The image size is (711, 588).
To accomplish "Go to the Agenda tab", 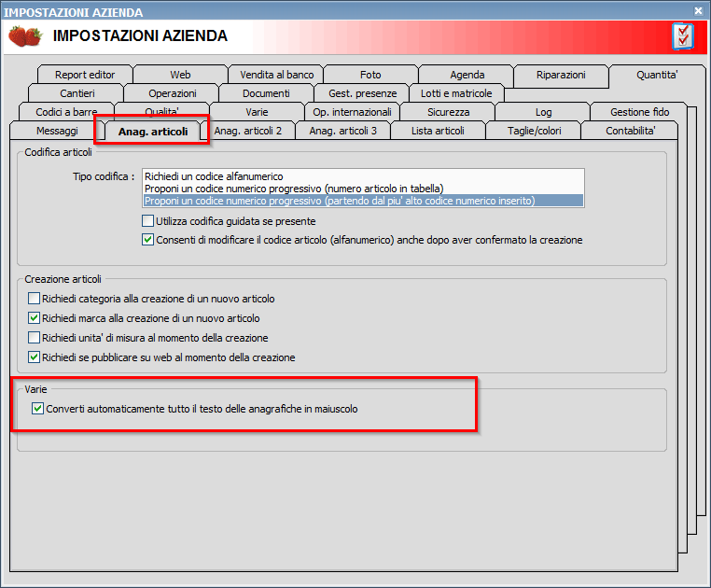I will tap(467, 75).
